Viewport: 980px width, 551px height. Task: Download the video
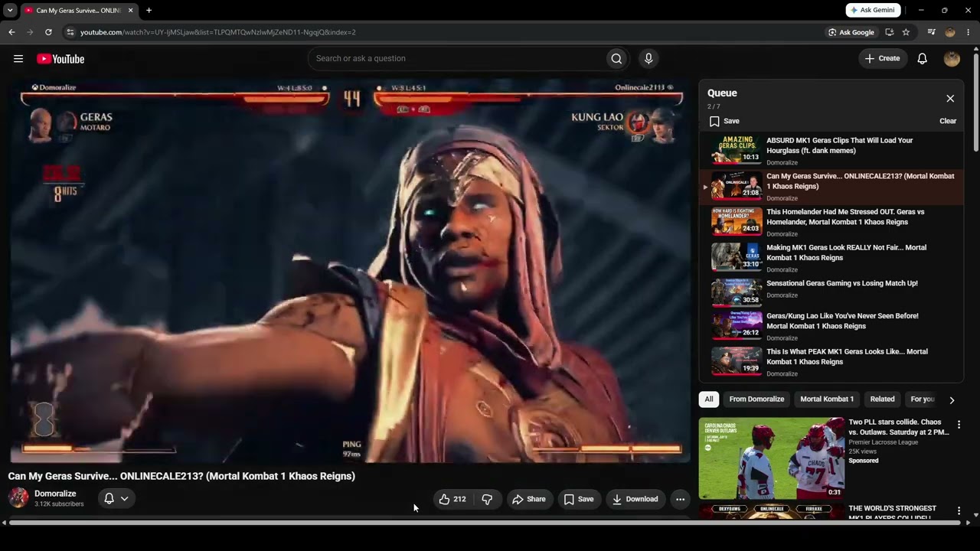click(635, 499)
